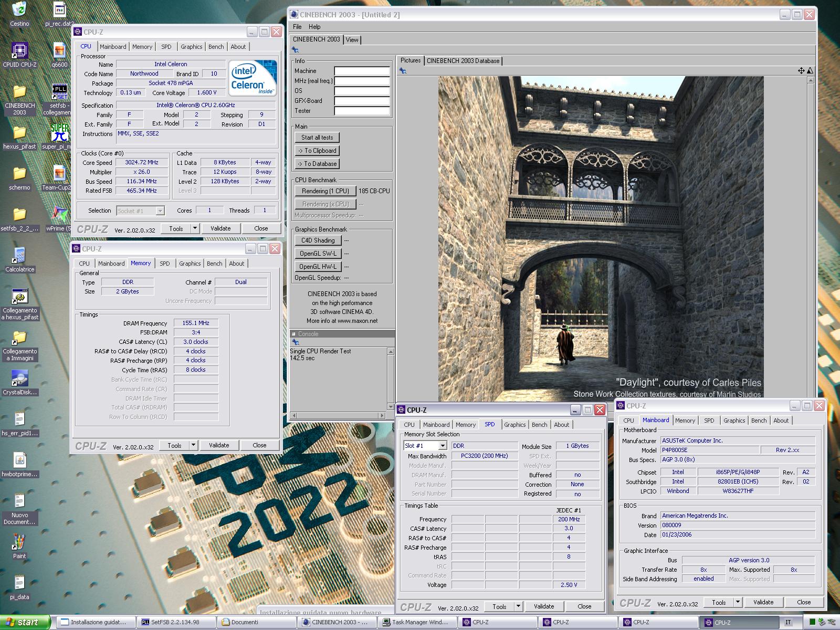
Task: Click the MHz (real freq.) input field
Action: [x=362, y=81]
